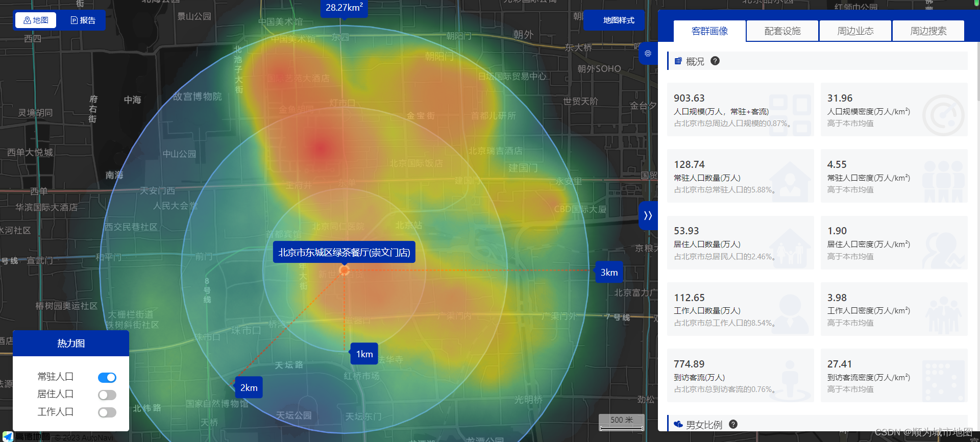Click the 31.96 人口规模密度 card
Viewport: 980px width, 442px height.
coord(894,109)
